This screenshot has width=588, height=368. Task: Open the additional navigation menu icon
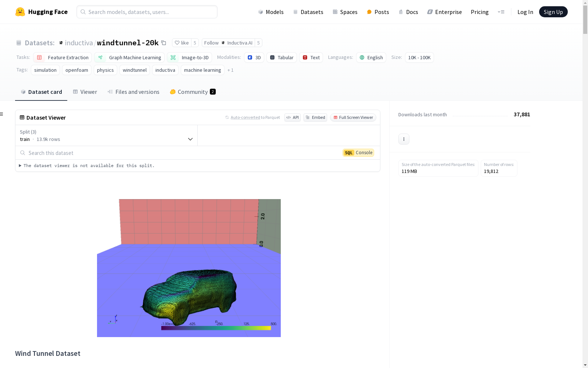tap(501, 12)
